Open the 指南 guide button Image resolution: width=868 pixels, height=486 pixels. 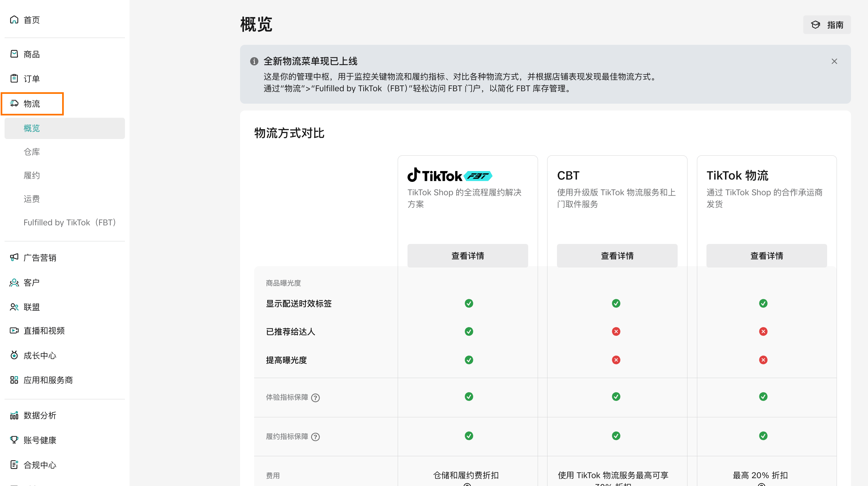pos(827,25)
